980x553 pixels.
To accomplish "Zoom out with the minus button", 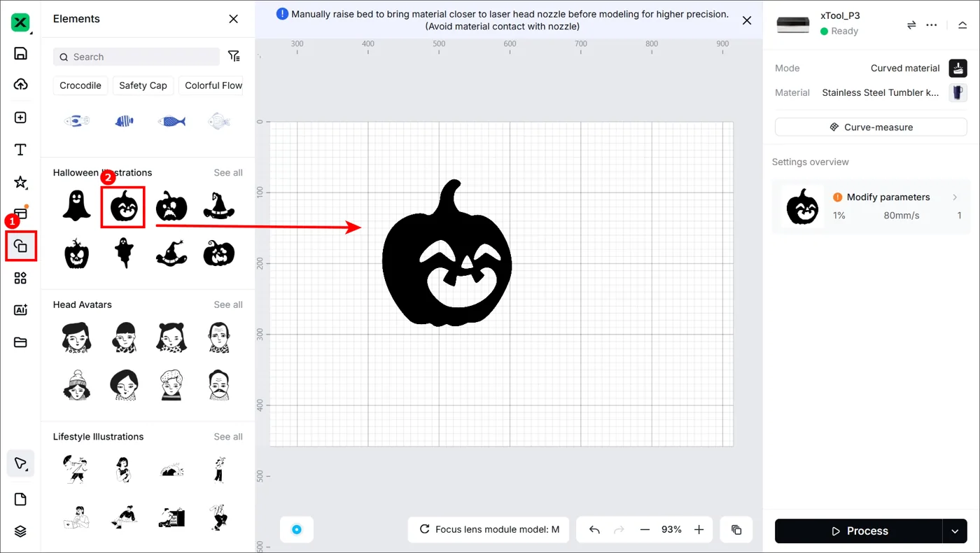I will click(645, 530).
